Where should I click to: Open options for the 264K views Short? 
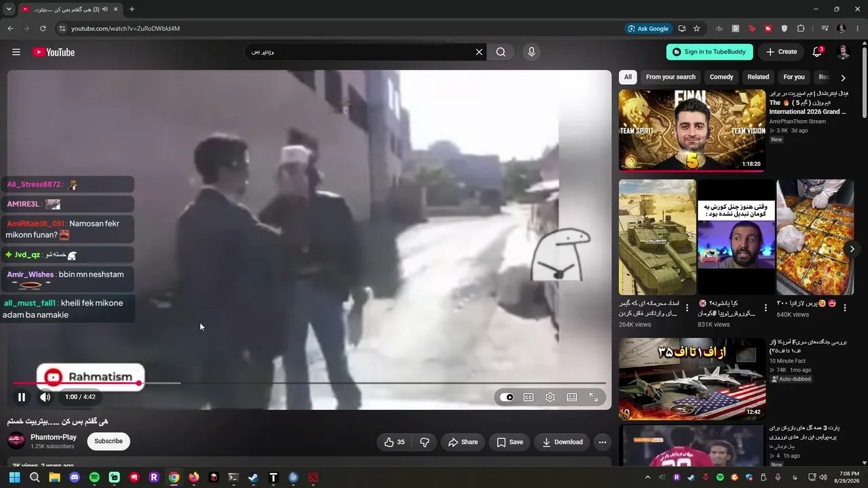687,308
